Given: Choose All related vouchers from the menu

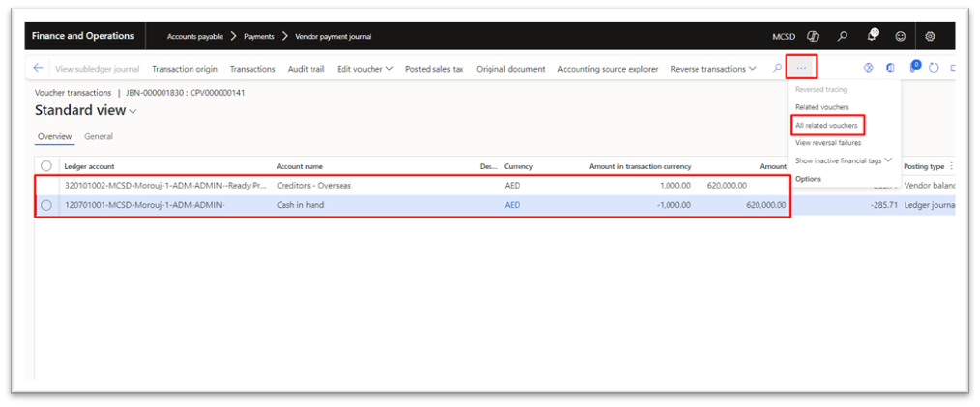Looking at the screenshot, I should [826, 126].
